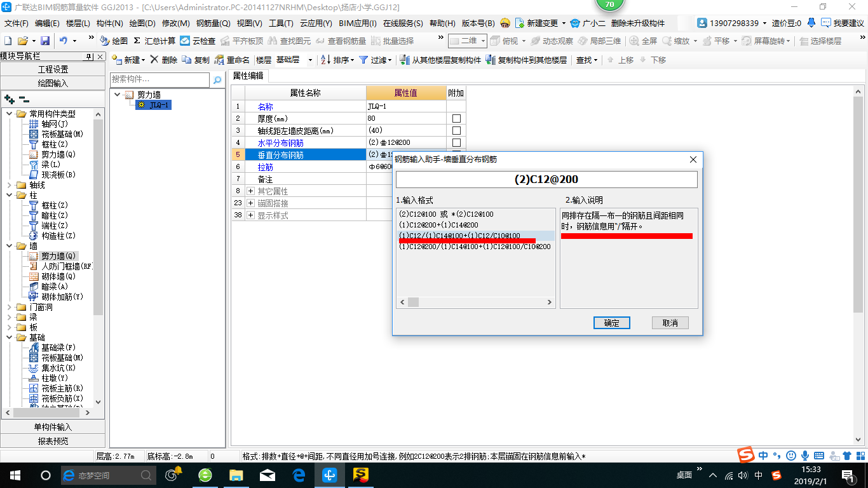
Task: Click File Explorer icon on taskbar
Action: click(236, 475)
